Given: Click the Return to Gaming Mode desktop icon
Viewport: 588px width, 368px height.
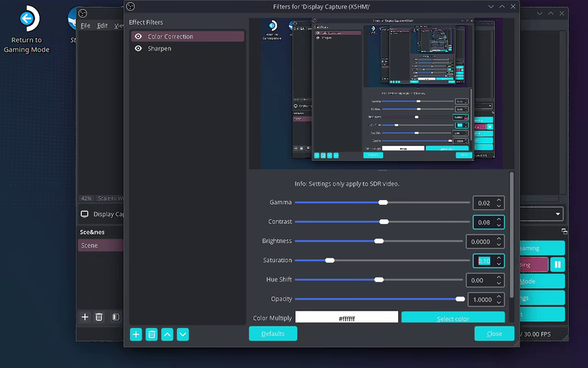Looking at the screenshot, I should click(27, 29).
